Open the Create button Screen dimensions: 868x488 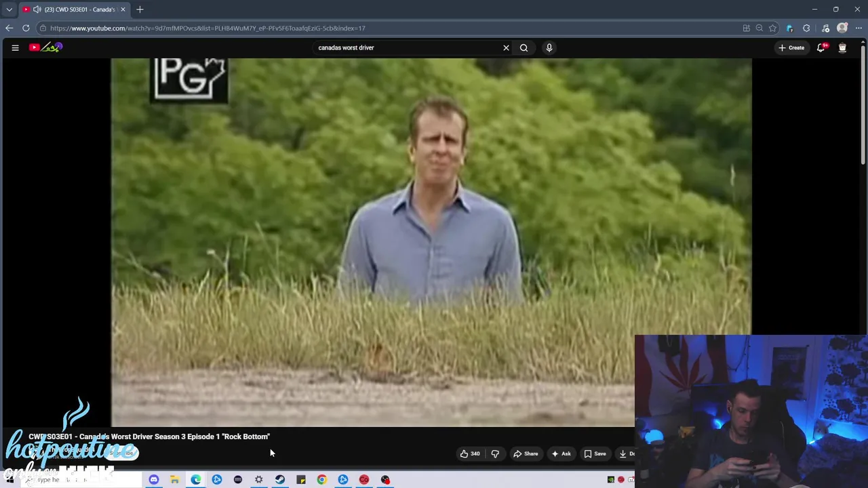point(791,47)
